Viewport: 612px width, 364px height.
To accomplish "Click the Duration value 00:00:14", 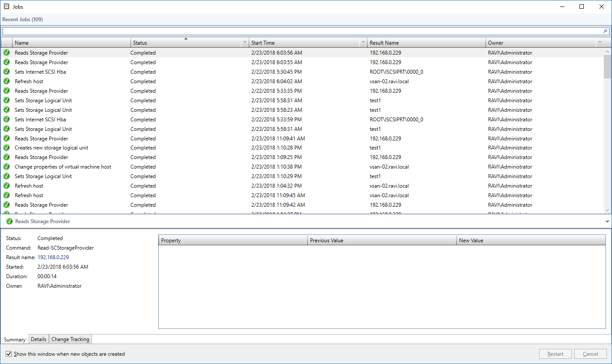I will coord(47,276).
